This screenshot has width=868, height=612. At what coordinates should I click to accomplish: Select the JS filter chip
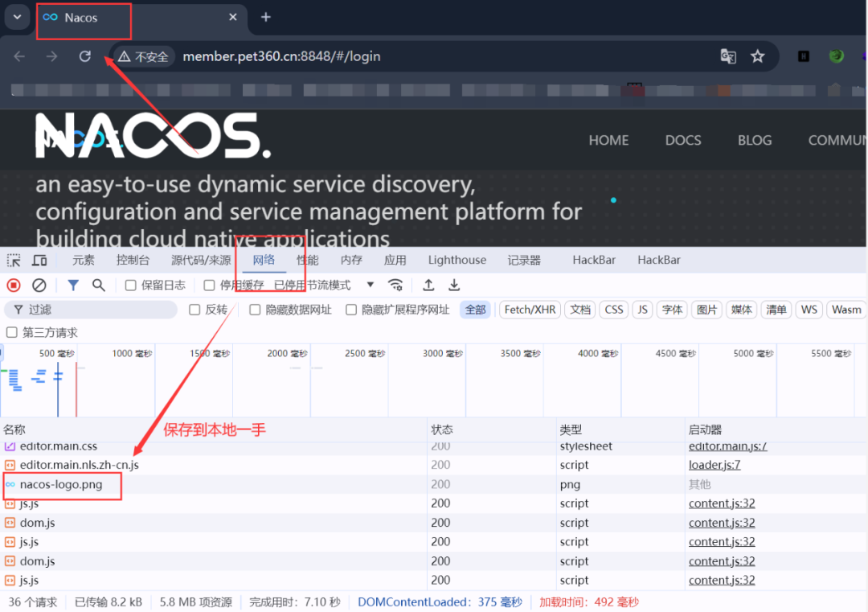point(642,310)
